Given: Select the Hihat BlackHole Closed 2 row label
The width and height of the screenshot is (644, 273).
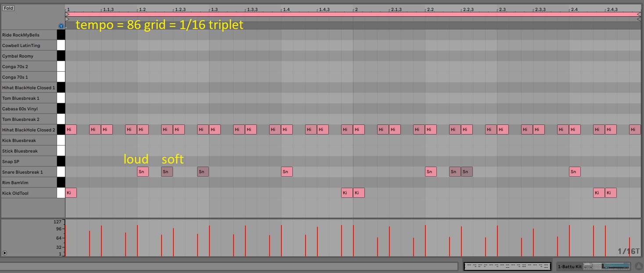Looking at the screenshot, I should (29, 130).
